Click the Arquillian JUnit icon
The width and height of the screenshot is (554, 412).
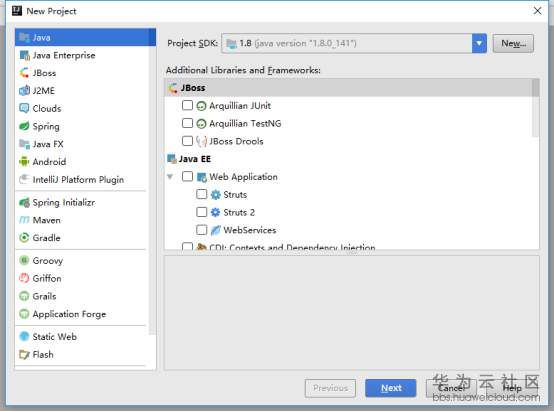(x=201, y=106)
